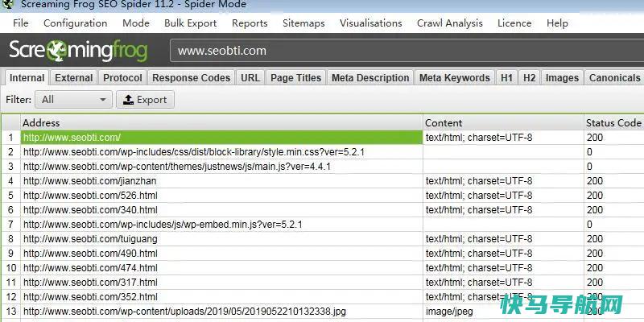This screenshot has width=644, height=322.
Task: Click the status code 200 in row 4
Action: click(x=595, y=180)
